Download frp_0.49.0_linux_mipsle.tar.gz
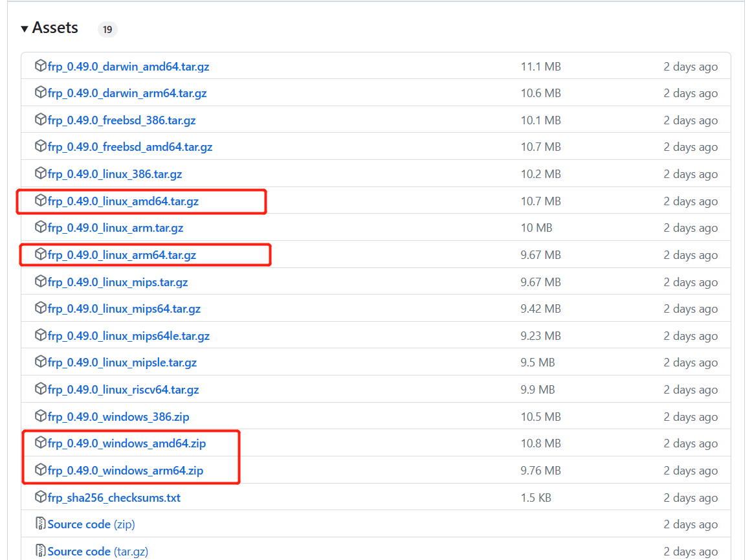 (x=122, y=363)
